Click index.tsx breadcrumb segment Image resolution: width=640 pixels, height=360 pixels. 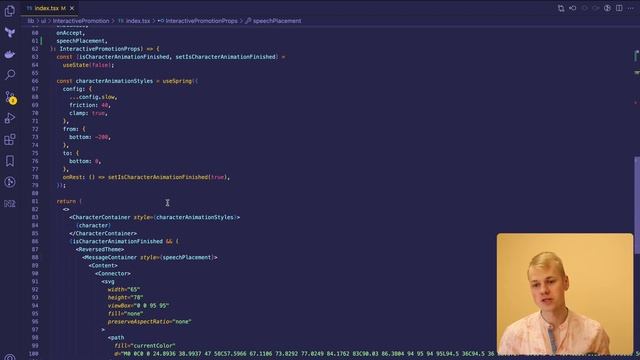(x=138, y=21)
